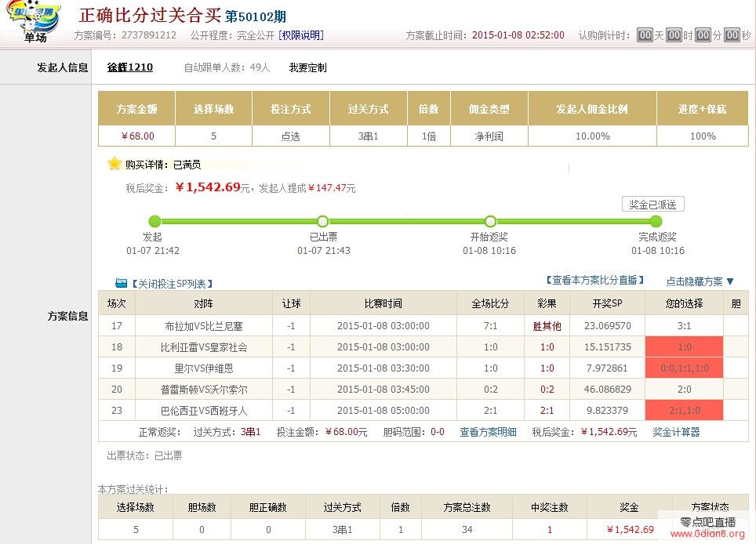Open the 奖金计算器 prize calculator
Screen dimensions: 756x544
tap(676, 432)
